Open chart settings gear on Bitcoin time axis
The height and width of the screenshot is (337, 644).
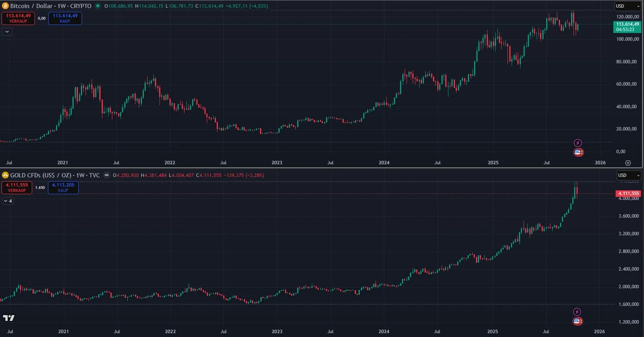pos(628,163)
